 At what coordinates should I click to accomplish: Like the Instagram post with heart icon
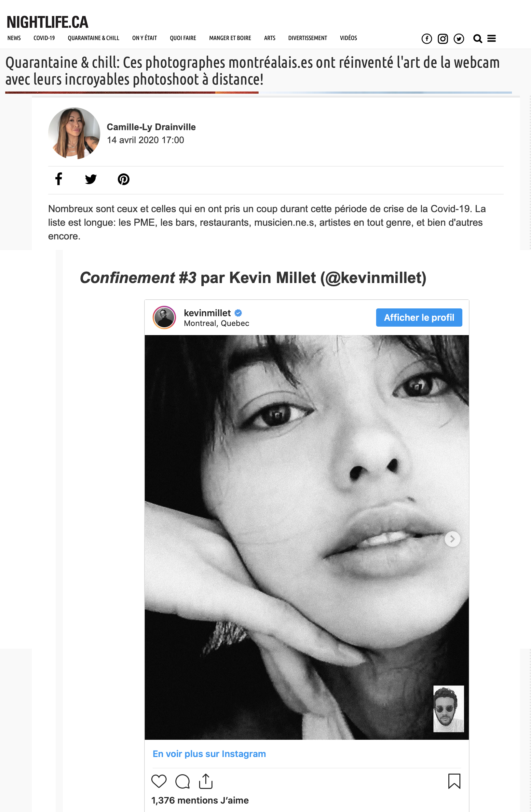pyautogui.click(x=159, y=781)
